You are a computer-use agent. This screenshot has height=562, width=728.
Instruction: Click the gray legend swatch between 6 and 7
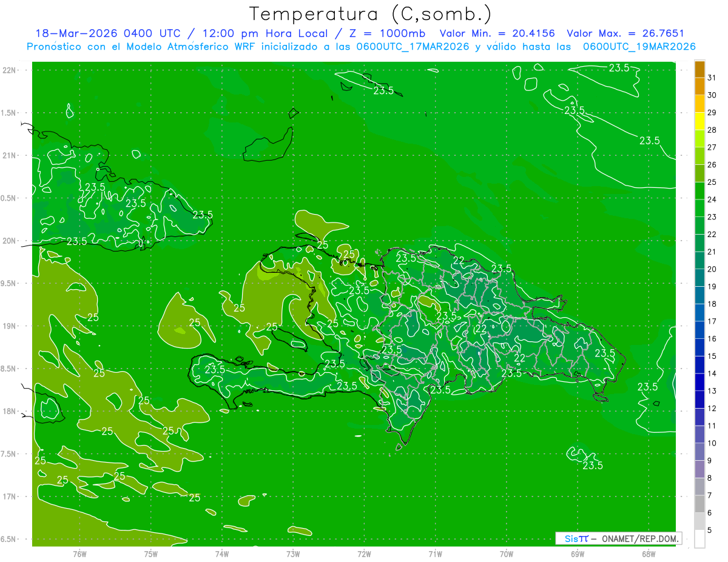click(x=699, y=504)
